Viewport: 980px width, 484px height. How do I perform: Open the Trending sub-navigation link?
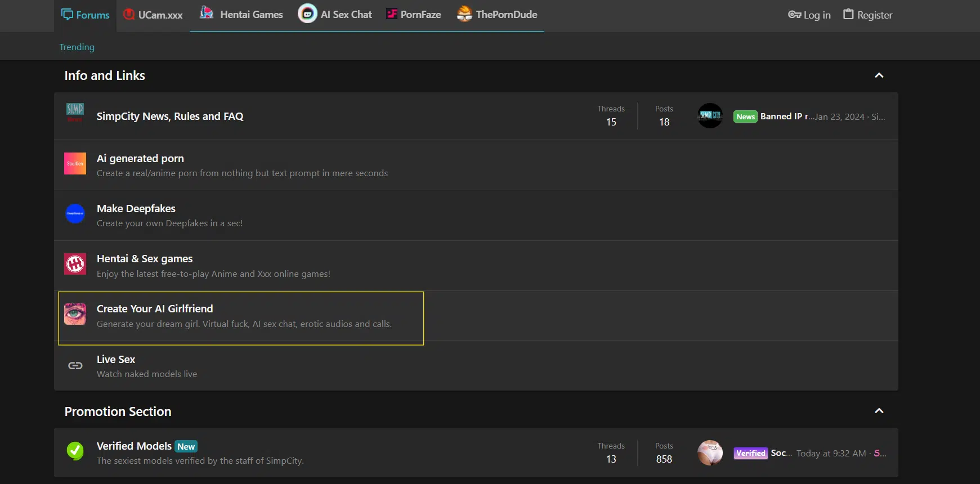[x=77, y=47]
